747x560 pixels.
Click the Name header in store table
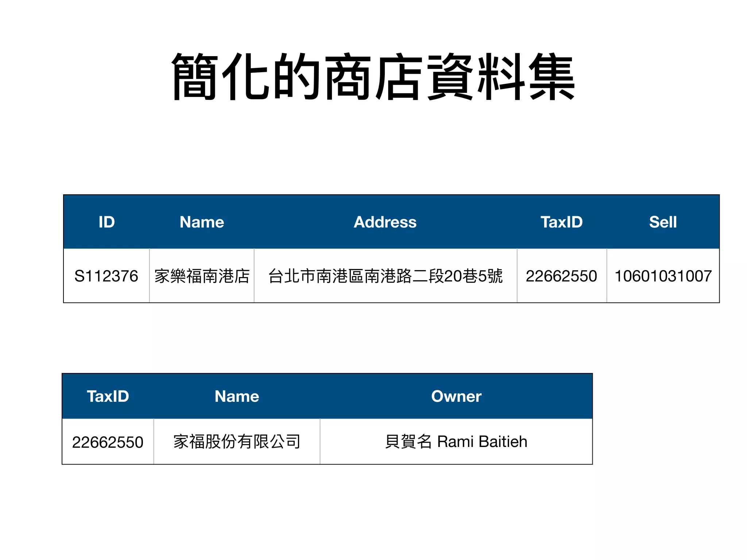pyautogui.click(x=202, y=222)
